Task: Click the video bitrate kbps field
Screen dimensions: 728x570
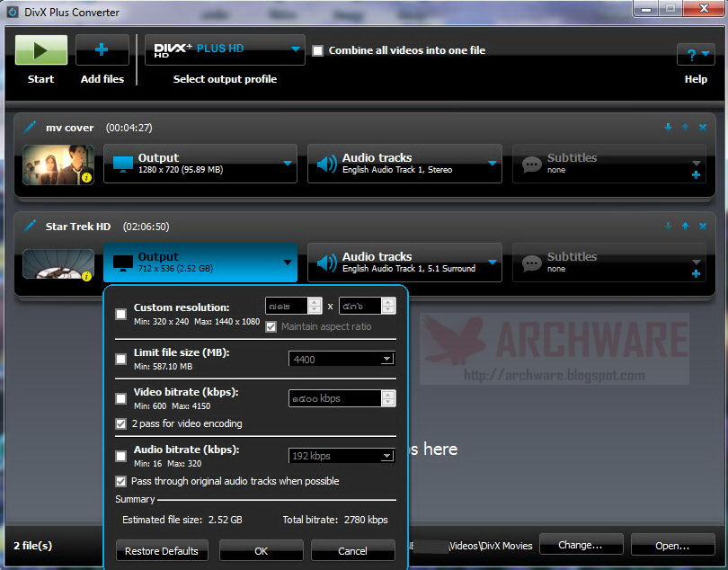Action: (x=334, y=398)
